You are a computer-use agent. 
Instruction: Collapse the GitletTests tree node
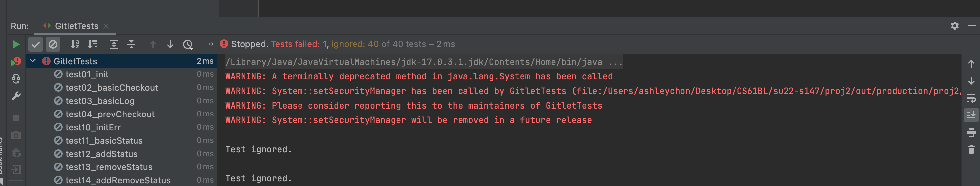[x=33, y=61]
